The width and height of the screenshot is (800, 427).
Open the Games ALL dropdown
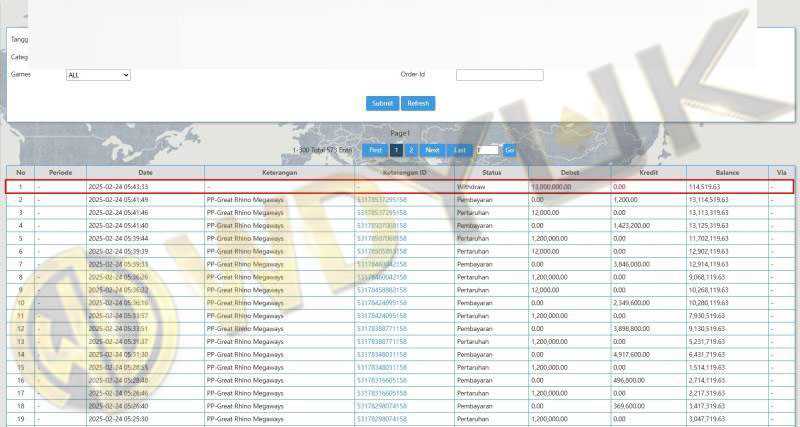(x=98, y=75)
